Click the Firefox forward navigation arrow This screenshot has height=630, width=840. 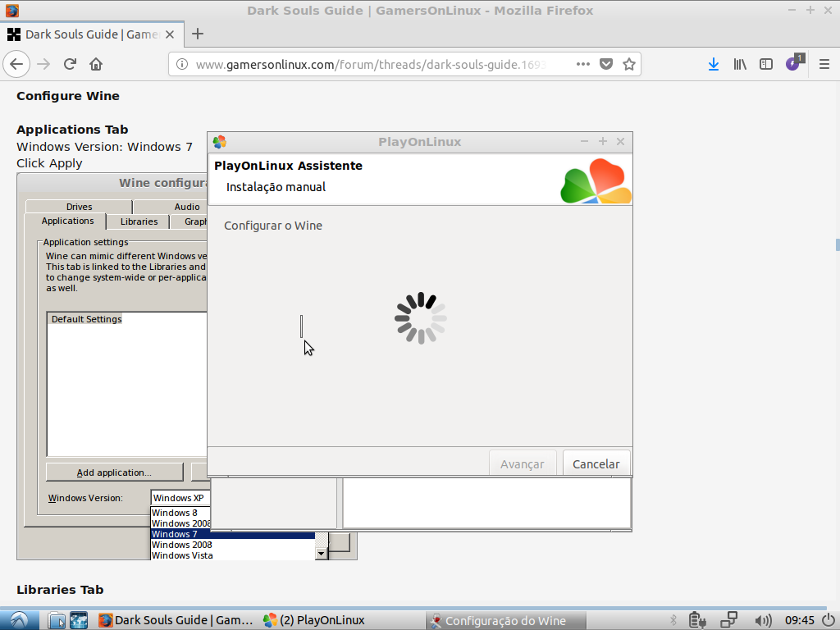click(43, 64)
